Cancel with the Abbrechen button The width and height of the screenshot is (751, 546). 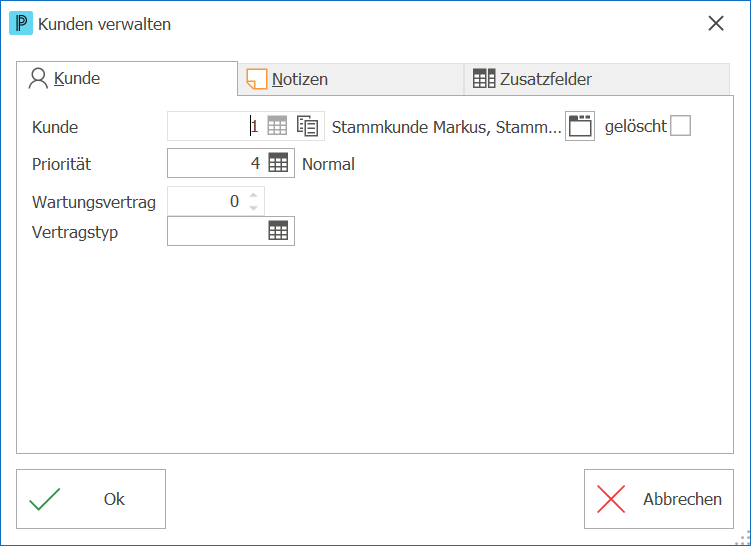659,499
